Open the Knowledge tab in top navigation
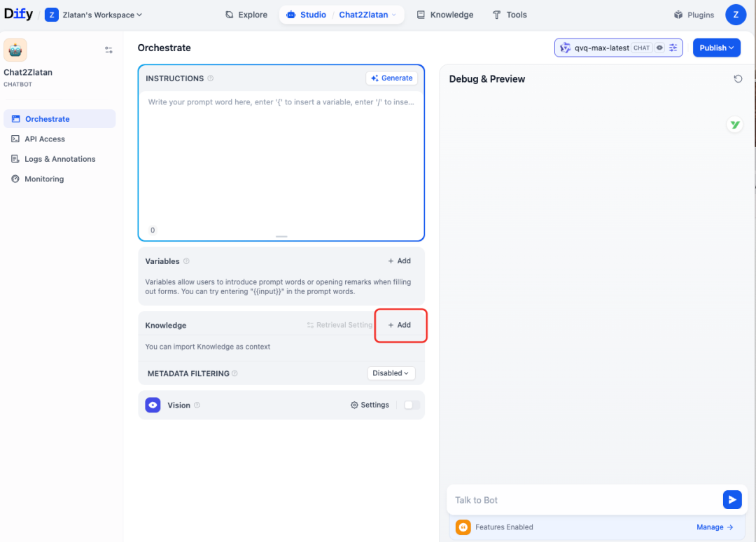This screenshot has width=756, height=542. (x=445, y=15)
